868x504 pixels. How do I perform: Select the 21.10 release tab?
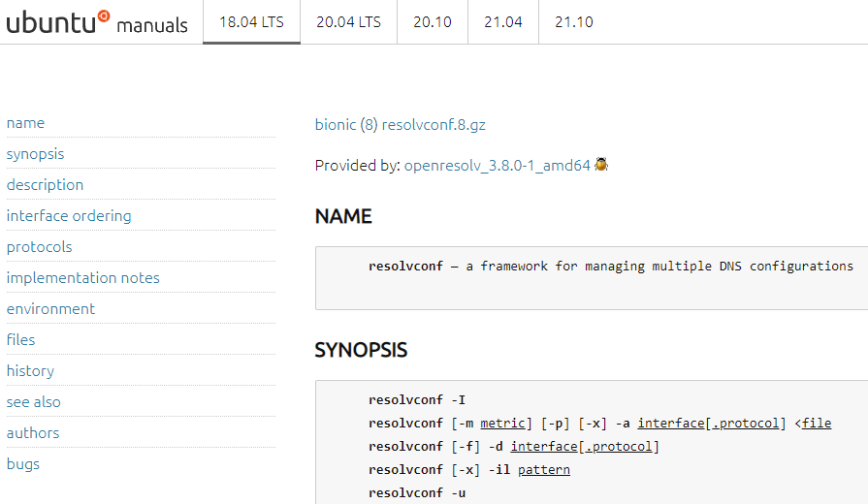click(x=574, y=22)
